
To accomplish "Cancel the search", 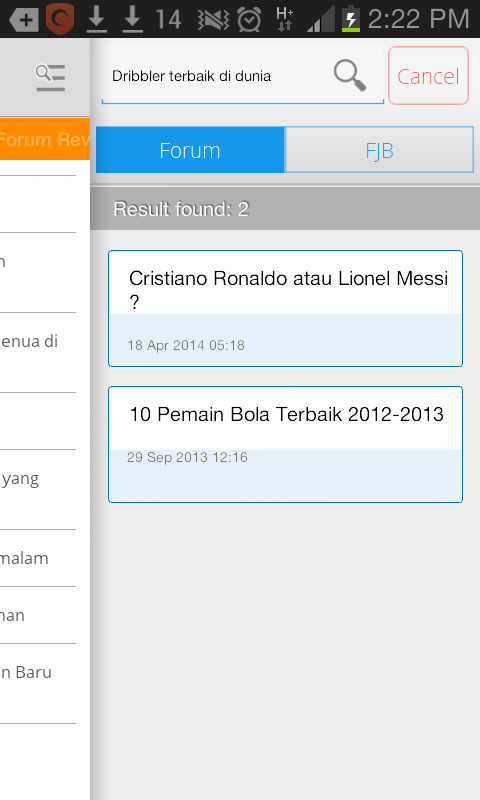I will pyautogui.click(x=428, y=76).
